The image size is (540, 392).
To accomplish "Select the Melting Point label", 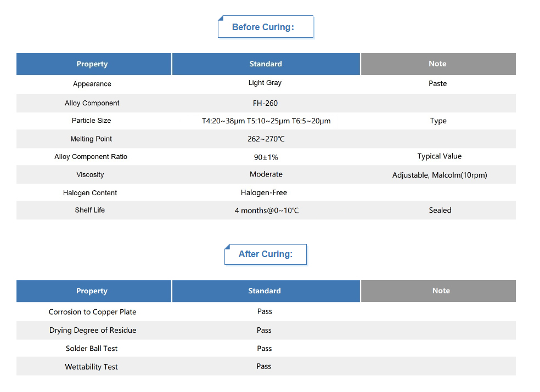I will pos(91,139).
